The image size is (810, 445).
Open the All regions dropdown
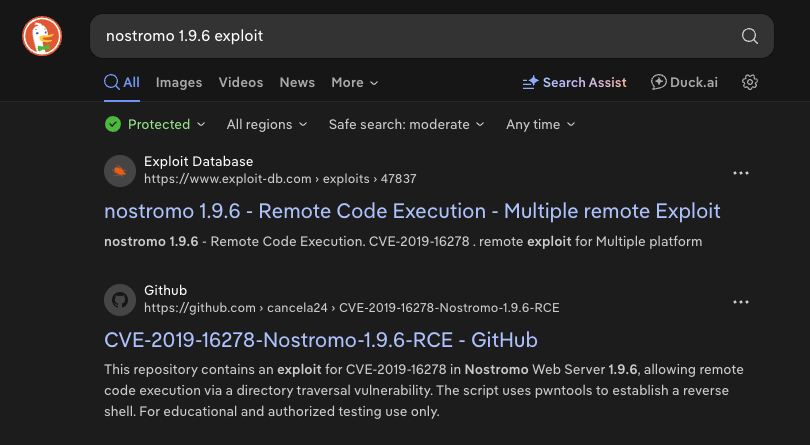pyautogui.click(x=266, y=124)
